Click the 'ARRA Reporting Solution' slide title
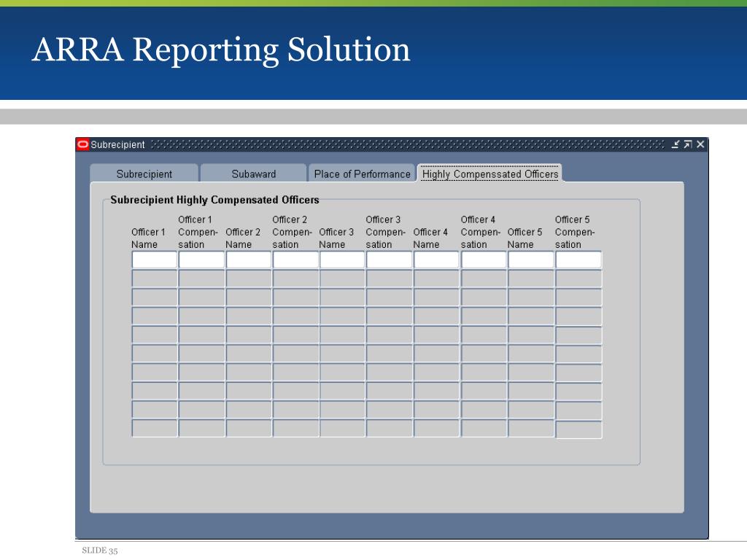Viewport: 747px width, 560px height. pyautogui.click(x=221, y=50)
